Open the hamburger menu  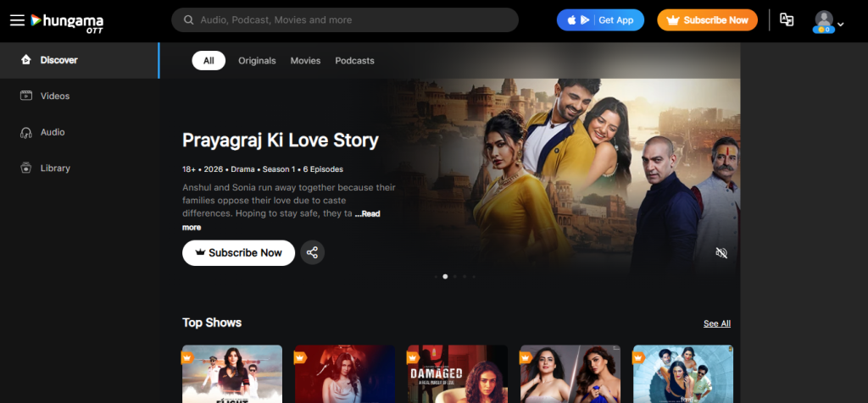click(16, 20)
